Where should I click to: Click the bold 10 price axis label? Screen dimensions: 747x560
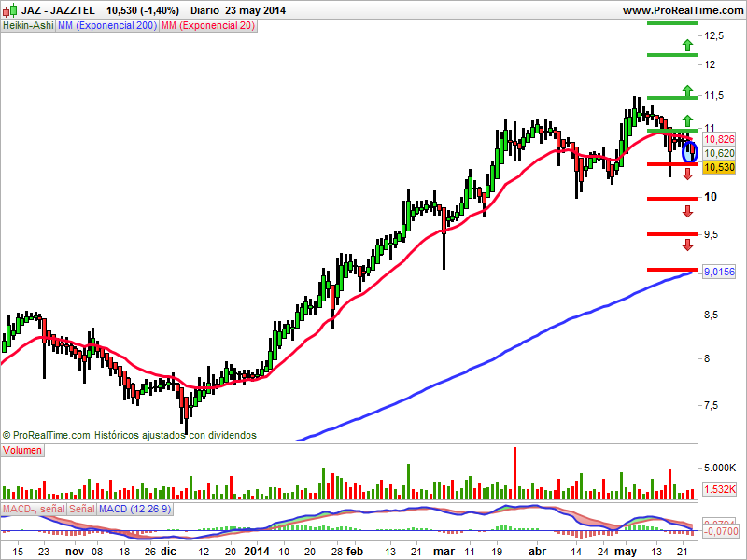click(711, 197)
